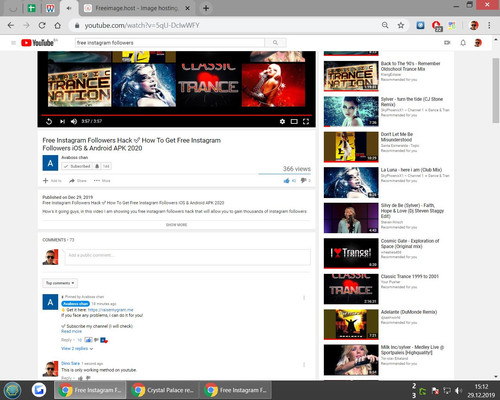Open player settings gear

coord(282,121)
